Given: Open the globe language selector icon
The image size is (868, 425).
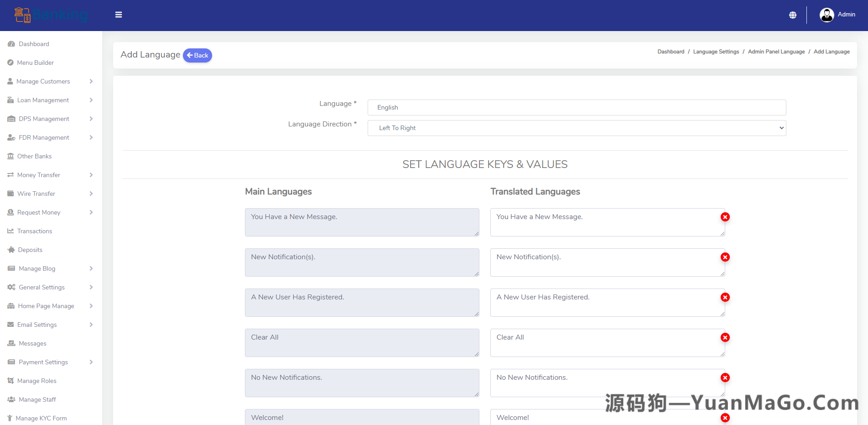Looking at the screenshot, I should click(x=793, y=15).
